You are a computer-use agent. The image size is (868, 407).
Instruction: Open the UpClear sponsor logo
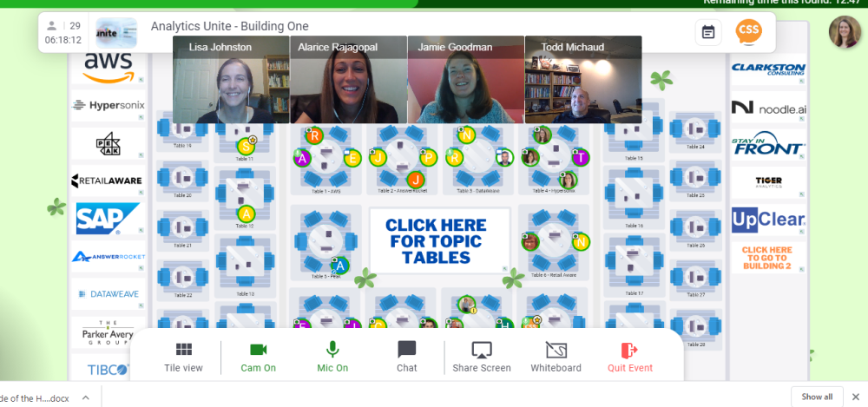(x=767, y=220)
